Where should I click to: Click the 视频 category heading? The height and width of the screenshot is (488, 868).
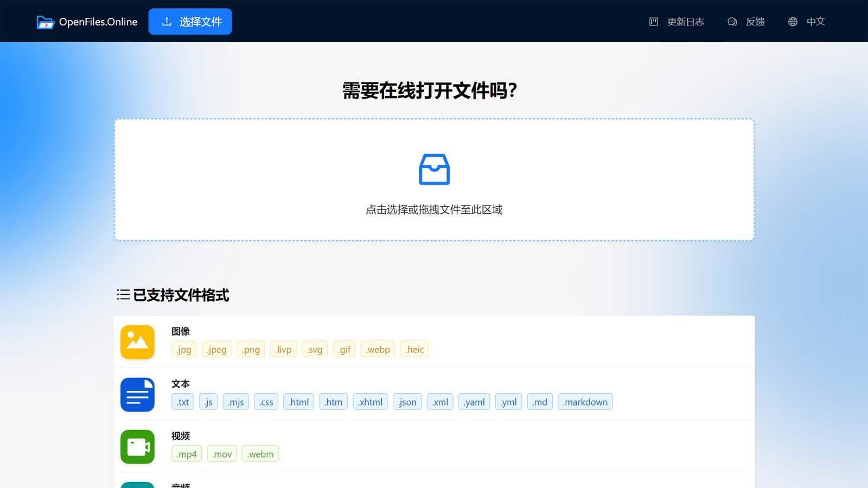181,436
